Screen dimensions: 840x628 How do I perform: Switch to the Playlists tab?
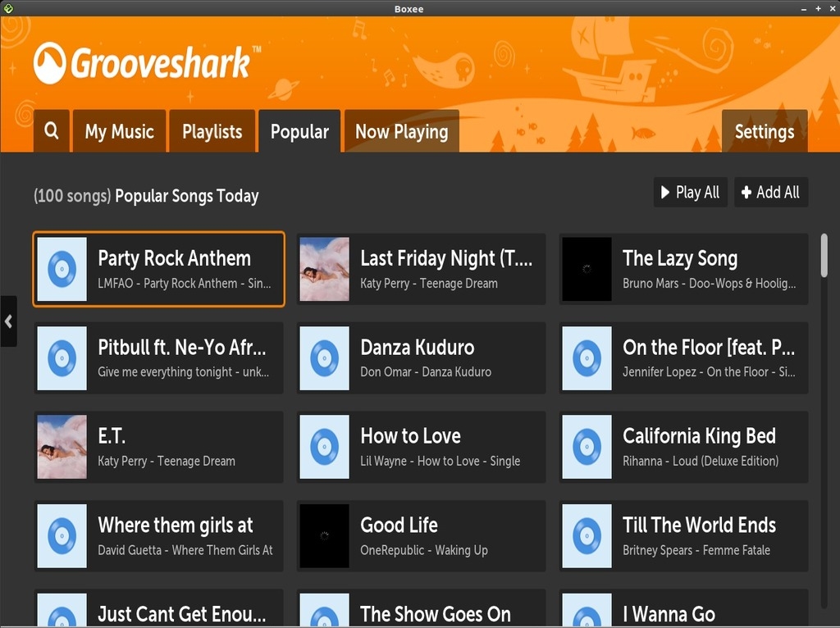pyautogui.click(x=212, y=131)
